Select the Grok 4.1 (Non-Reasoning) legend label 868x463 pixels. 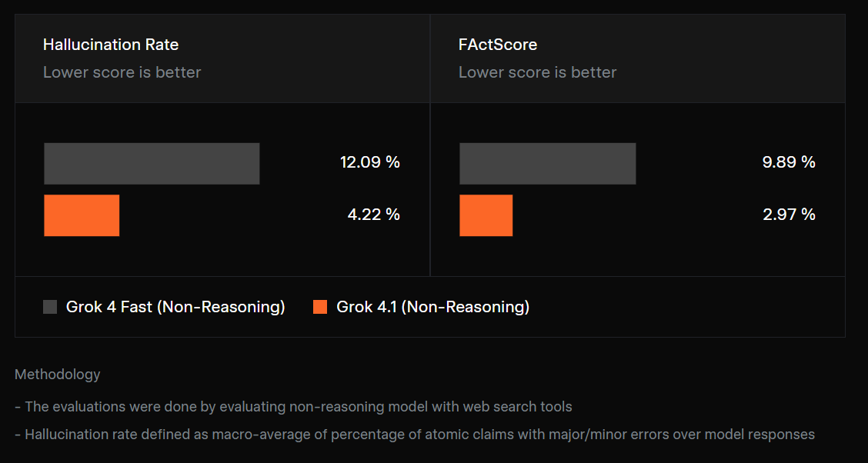[x=432, y=307]
